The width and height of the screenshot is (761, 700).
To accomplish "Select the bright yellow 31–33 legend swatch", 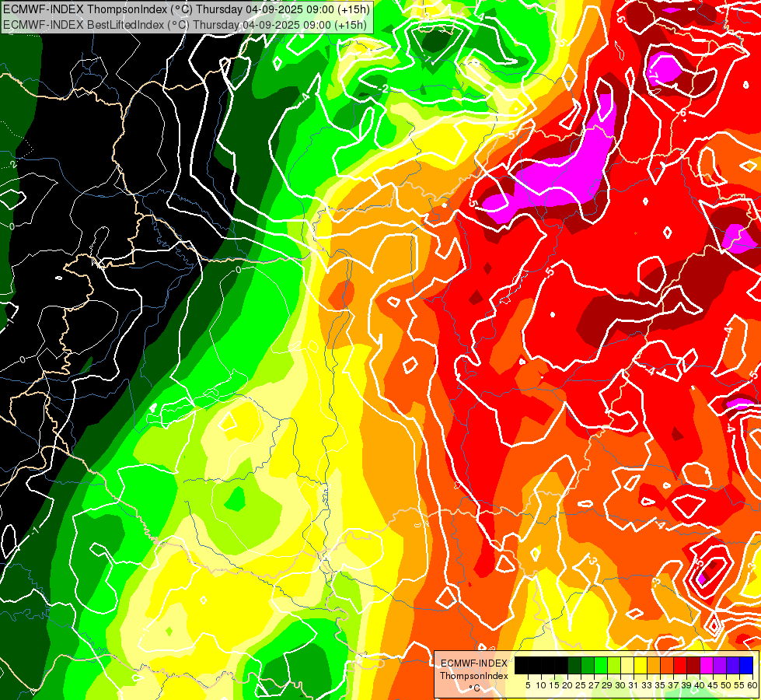I will 641,666.
